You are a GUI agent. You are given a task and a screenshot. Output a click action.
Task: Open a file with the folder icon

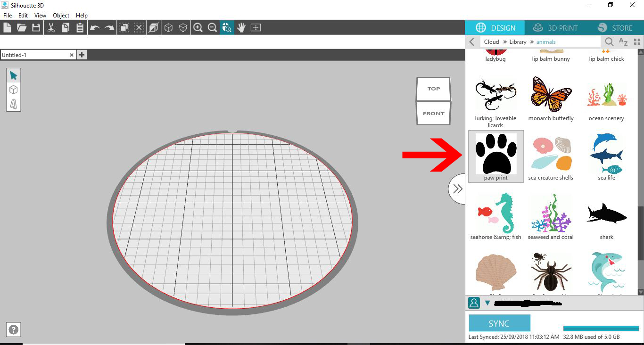(x=22, y=28)
